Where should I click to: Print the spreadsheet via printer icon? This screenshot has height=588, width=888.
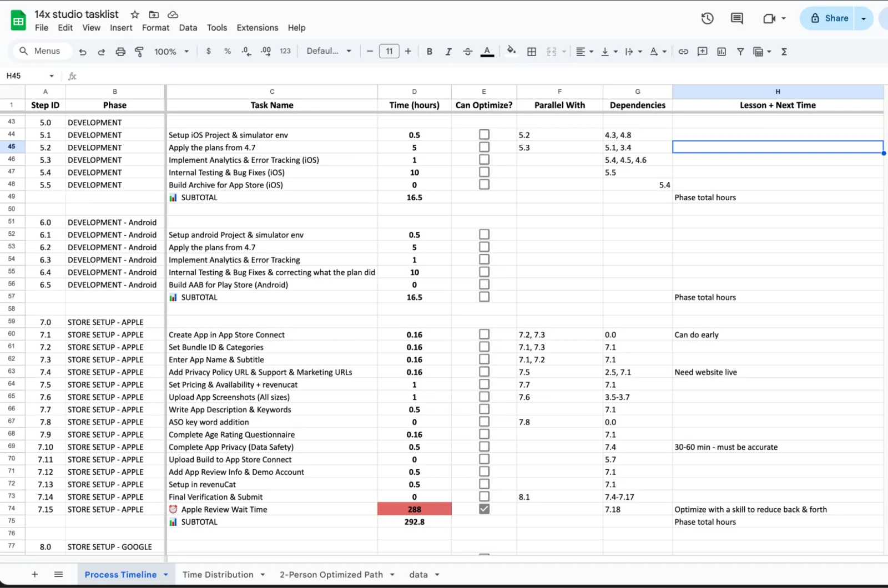click(120, 52)
